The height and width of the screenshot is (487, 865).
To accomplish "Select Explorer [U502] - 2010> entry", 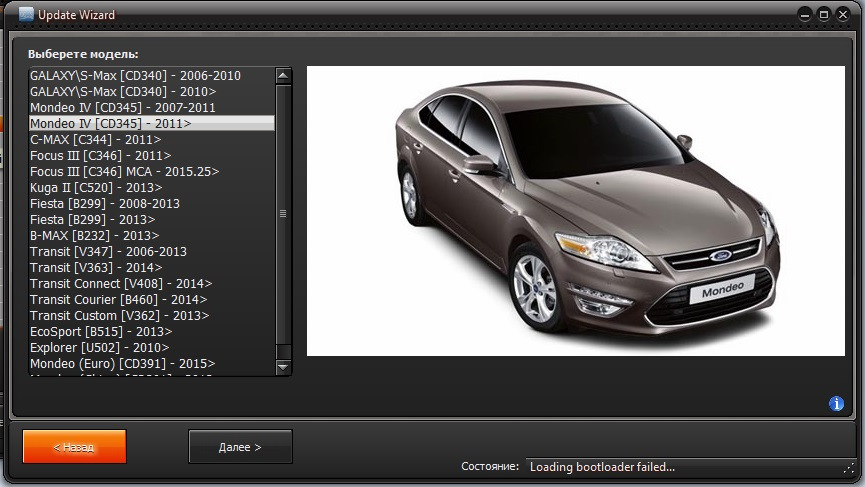I will click(99, 347).
